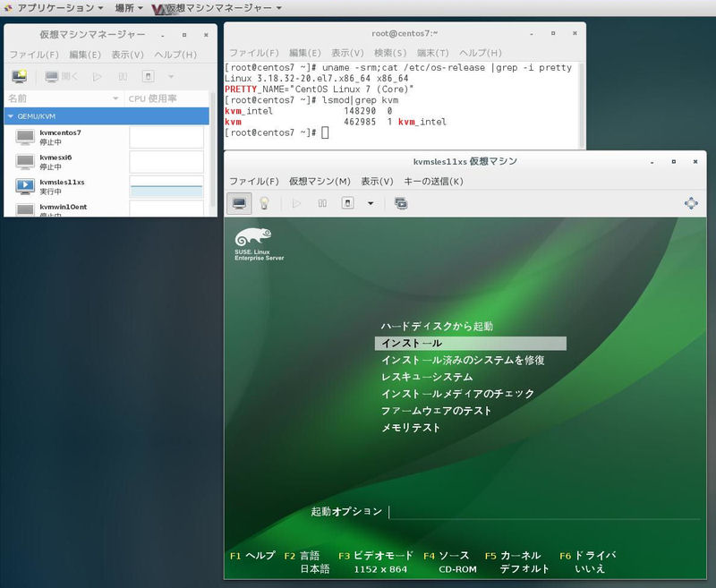Click the kvmcentos7 monitor icon

25,137
